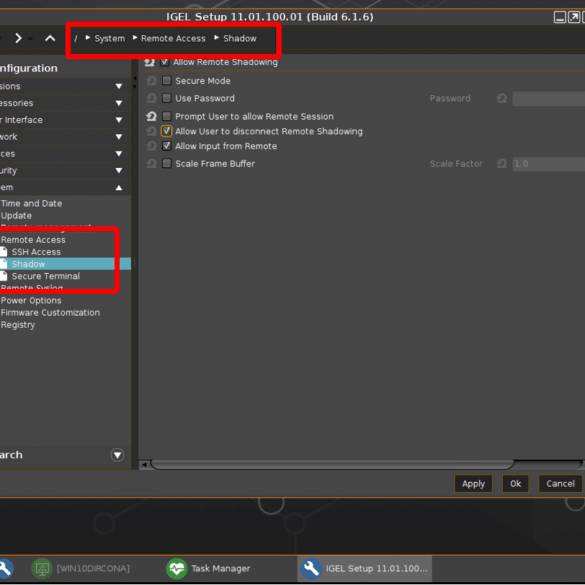Click the Secure Terminal page icon
The width and height of the screenshot is (585, 585).
point(3,276)
